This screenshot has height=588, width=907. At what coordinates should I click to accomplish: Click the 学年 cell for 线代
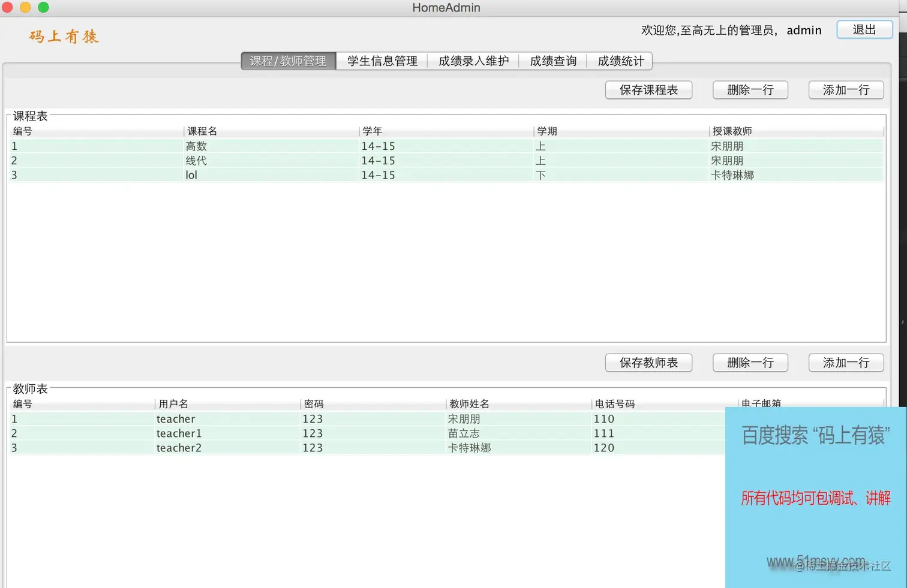[x=446, y=161]
